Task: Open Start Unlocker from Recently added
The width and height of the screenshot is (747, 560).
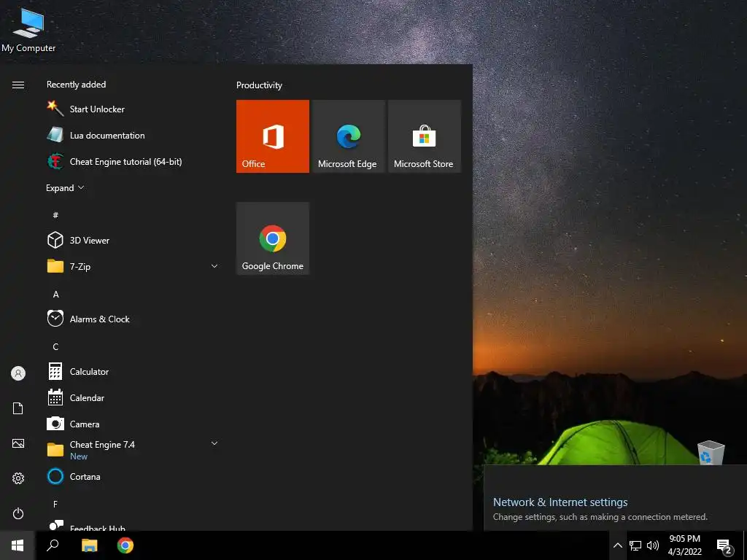Action: click(133, 109)
